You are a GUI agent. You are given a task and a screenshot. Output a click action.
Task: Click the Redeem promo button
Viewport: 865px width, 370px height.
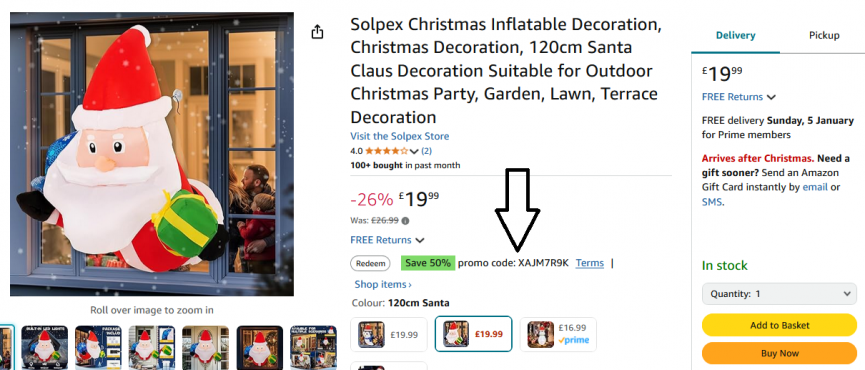pyautogui.click(x=370, y=264)
